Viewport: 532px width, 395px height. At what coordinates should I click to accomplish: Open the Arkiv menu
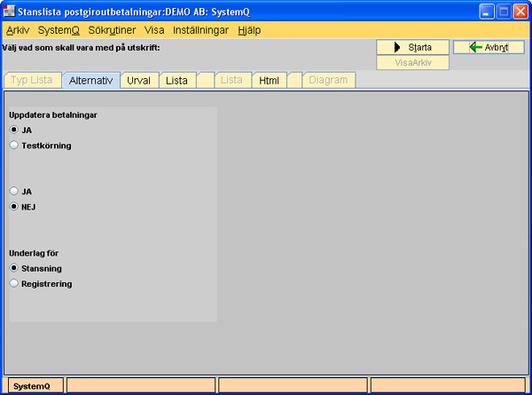[18, 30]
